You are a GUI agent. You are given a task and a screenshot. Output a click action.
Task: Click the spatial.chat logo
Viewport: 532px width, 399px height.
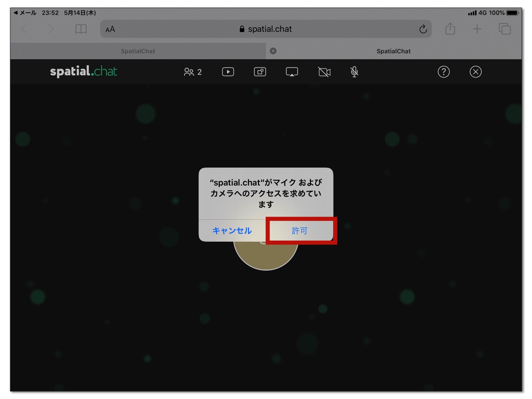83,72
